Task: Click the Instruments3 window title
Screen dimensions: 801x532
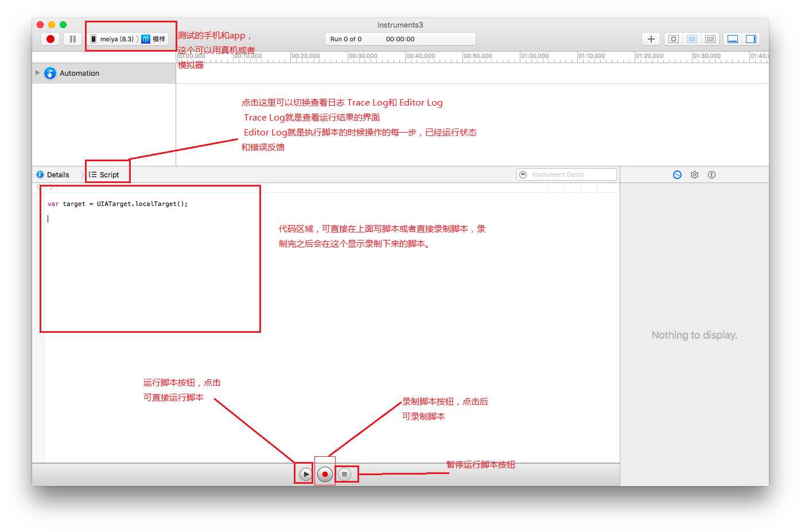Action: 400,25
